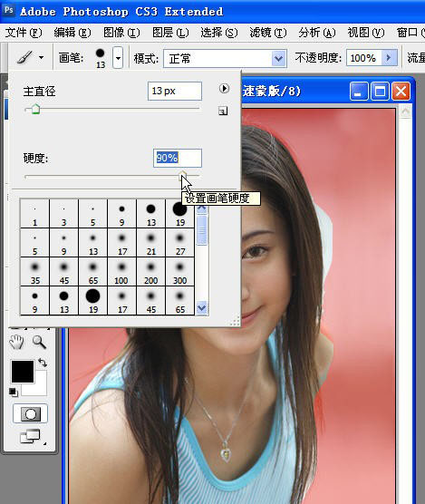Screen dimensions: 425x504
Task: Create new brush preset icon
Action: point(223,111)
